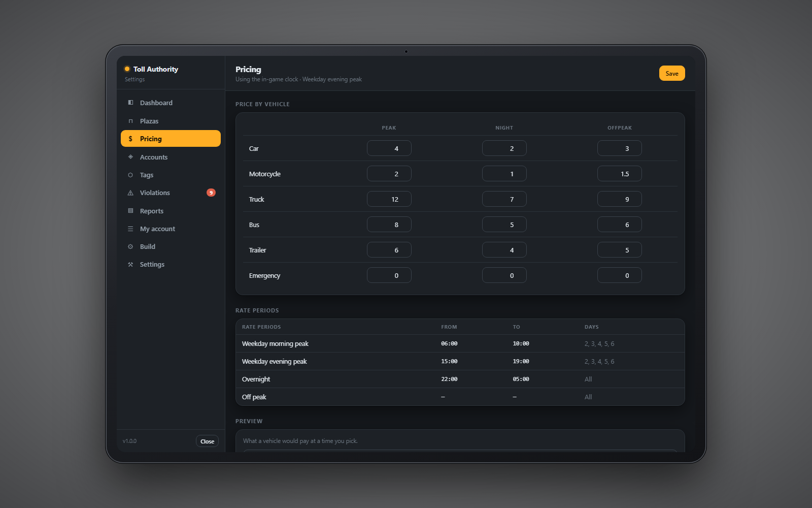This screenshot has width=812, height=508.
Task: Click the 19:00 end time
Action: pyautogui.click(x=521, y=361)
